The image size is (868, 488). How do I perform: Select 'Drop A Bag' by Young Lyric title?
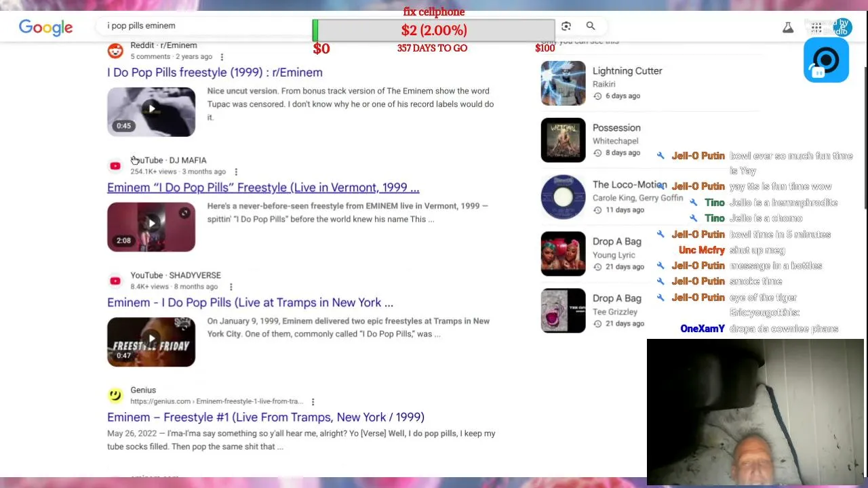pyautogui.click(x=616, y=242)
